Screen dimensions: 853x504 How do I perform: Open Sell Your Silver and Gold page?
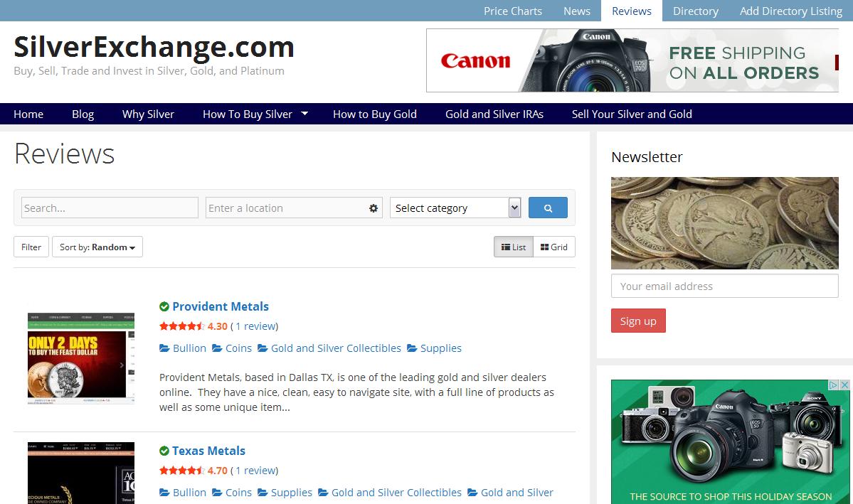pyautogui.click(x=632, y=114)
